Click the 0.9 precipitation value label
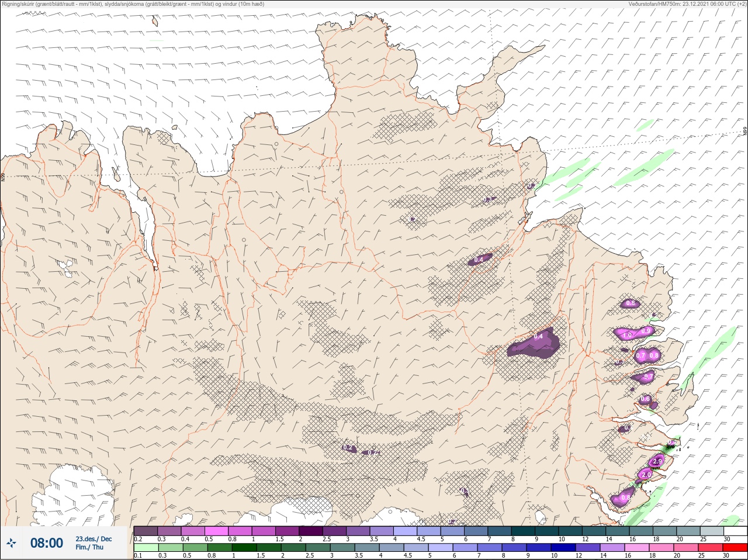The width and height of the screenshot is (748, 560). pyautogui.click(x=646, y=331)
